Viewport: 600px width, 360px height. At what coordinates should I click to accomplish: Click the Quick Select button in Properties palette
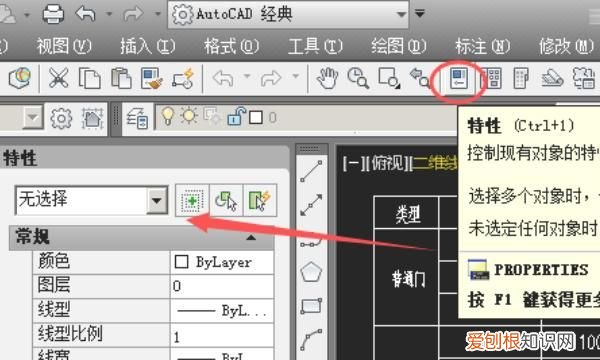(x=260, y=200)
